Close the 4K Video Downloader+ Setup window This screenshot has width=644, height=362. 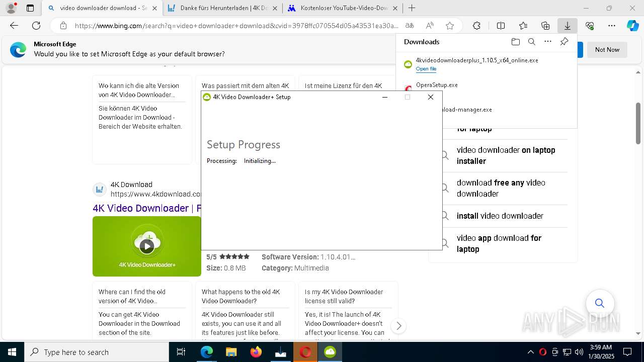[x=431, y=97]
